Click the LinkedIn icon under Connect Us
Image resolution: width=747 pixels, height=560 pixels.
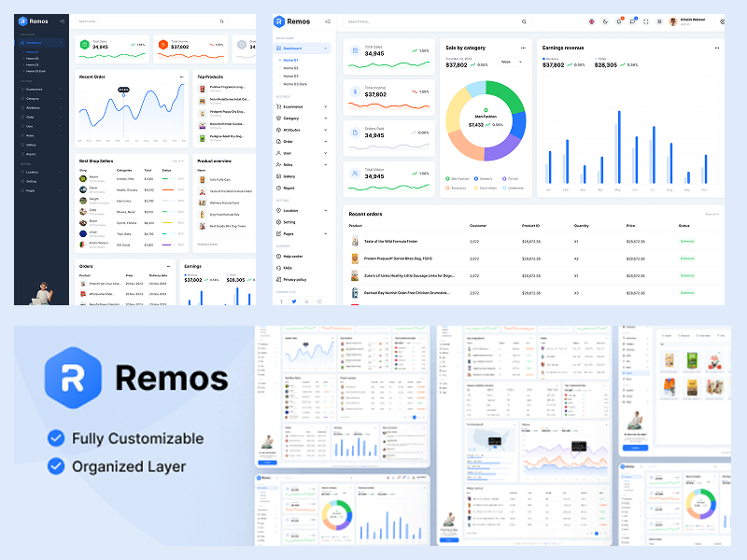[307, 301]
